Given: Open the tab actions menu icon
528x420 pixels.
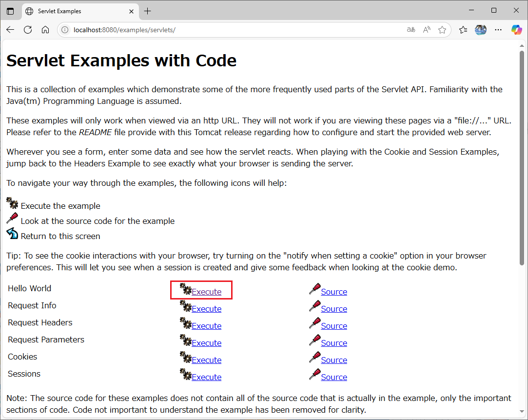Looking at the screenshot, I should [10, 11].
